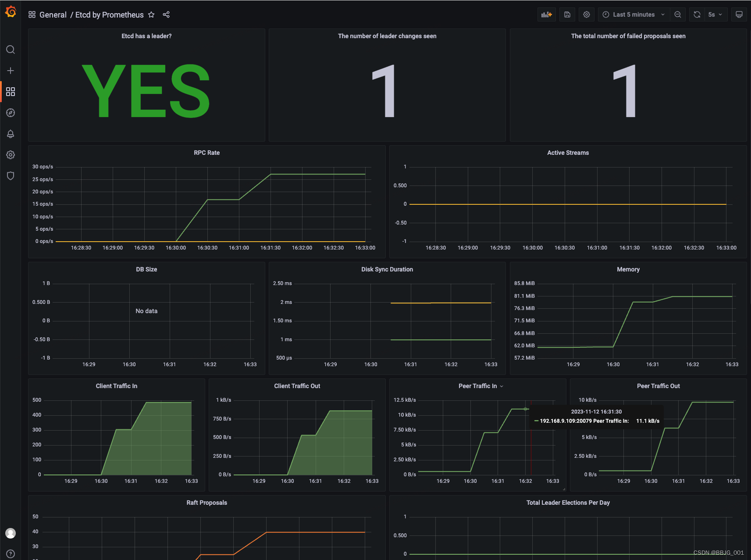Image resolution: width=751 pixels, height=560 pixels.
Task: Open the dashboard search icon in sidebar
Action: point(11,50)
